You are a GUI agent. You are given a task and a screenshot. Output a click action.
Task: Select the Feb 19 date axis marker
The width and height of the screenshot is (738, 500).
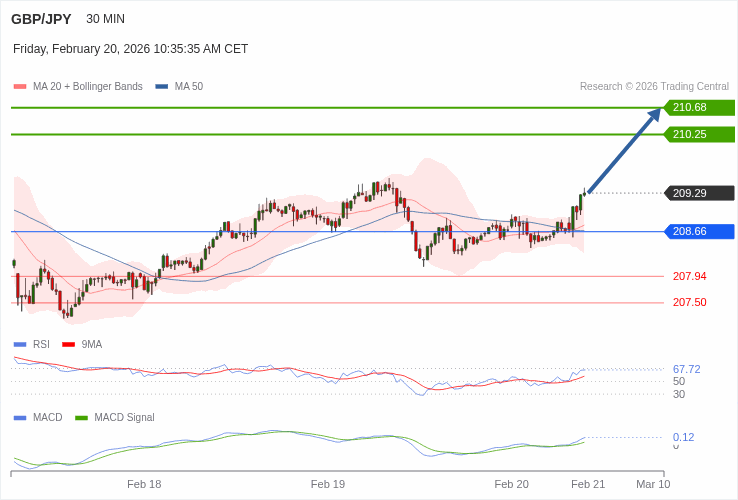[x=328, y=484]
